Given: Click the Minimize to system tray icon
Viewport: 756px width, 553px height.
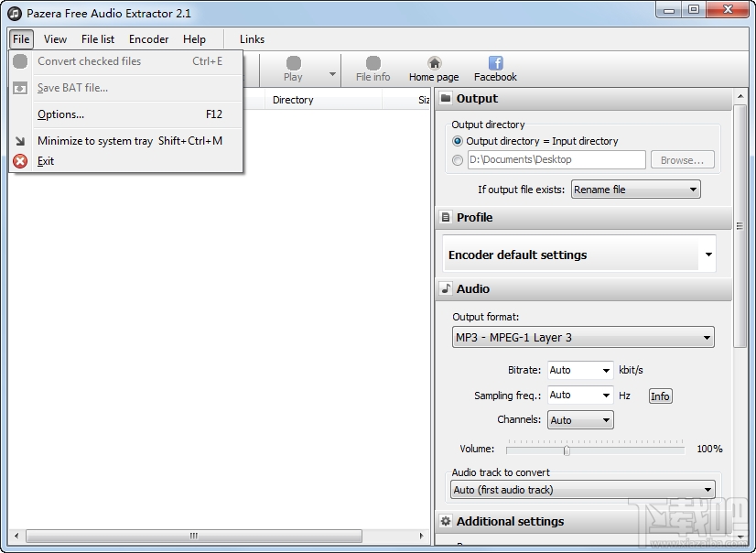Looking at the screenshot, I should (x=20, y=141).
